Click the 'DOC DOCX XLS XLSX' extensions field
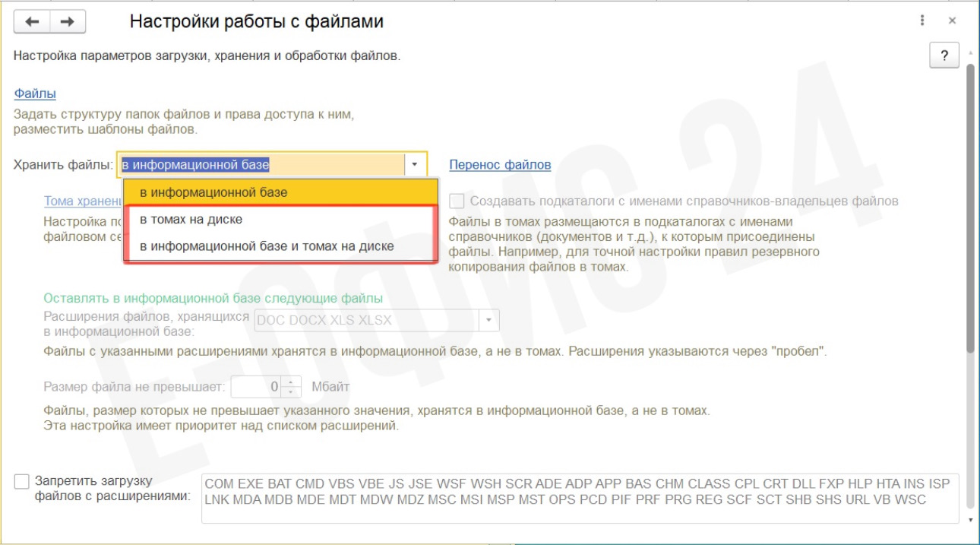The image size is (980, 545). pos(365,320)
